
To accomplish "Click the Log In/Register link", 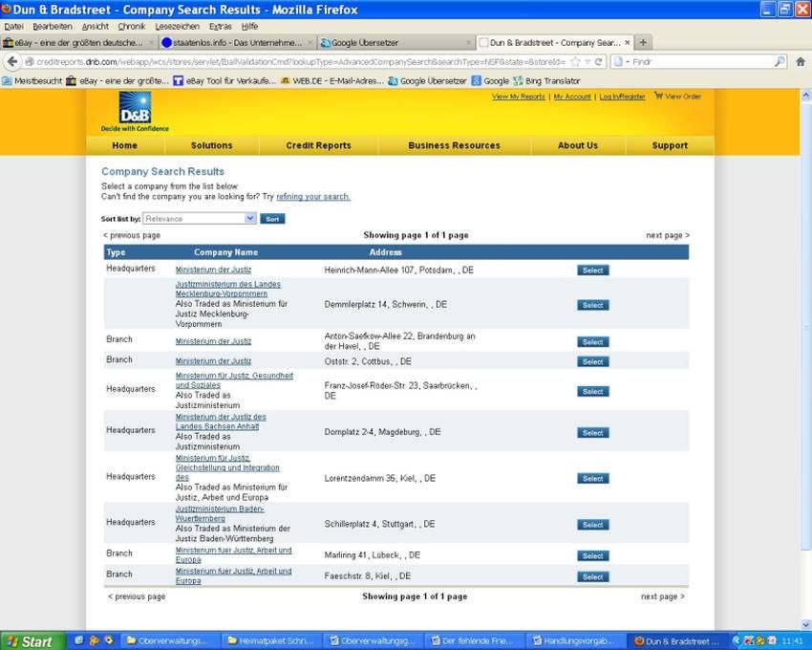I will coord(623,97).
